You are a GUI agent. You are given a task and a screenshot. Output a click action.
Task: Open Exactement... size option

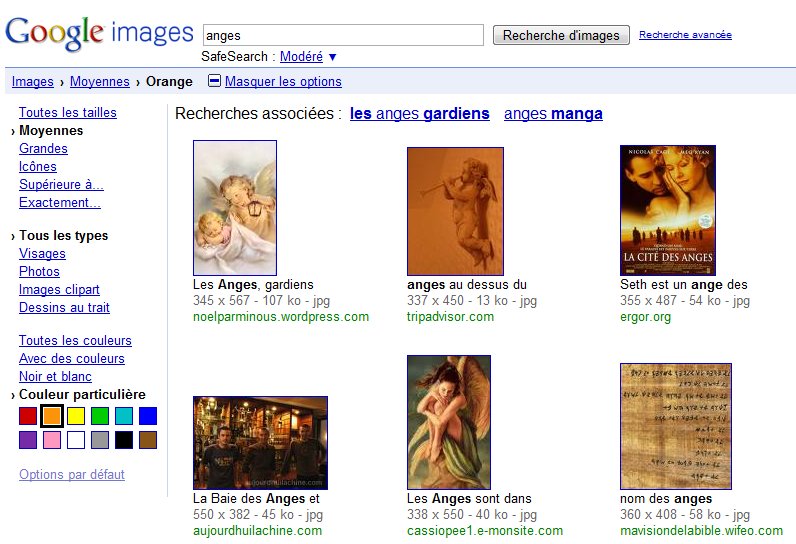[59, 202]
